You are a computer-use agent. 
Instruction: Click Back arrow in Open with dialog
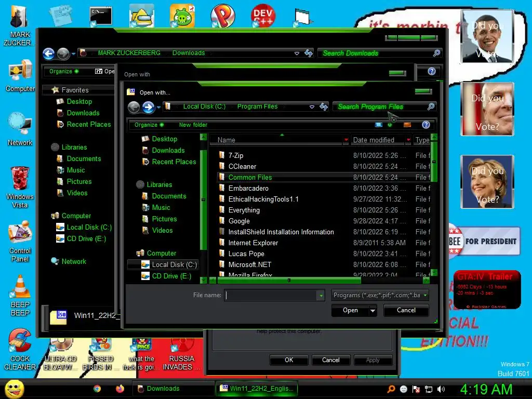[134, 107]
